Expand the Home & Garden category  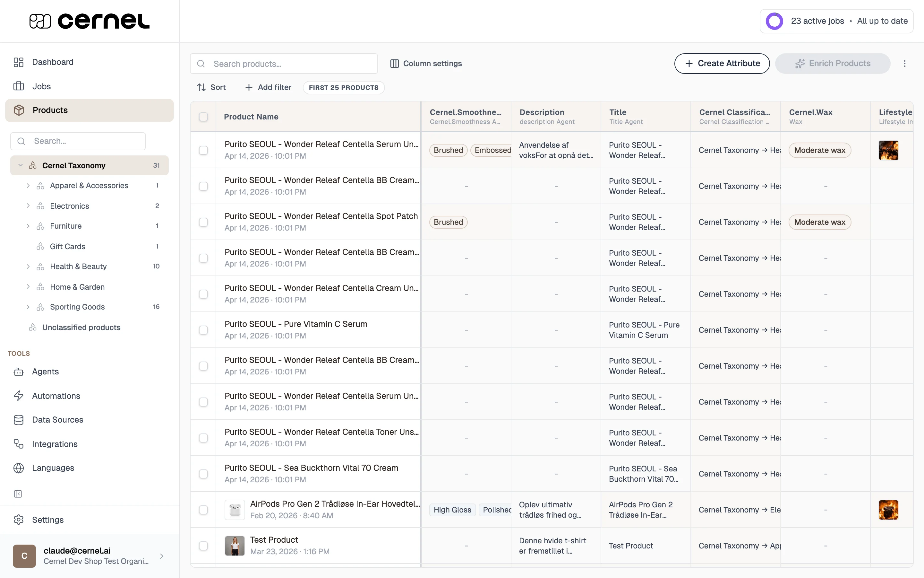pos(28,287)
